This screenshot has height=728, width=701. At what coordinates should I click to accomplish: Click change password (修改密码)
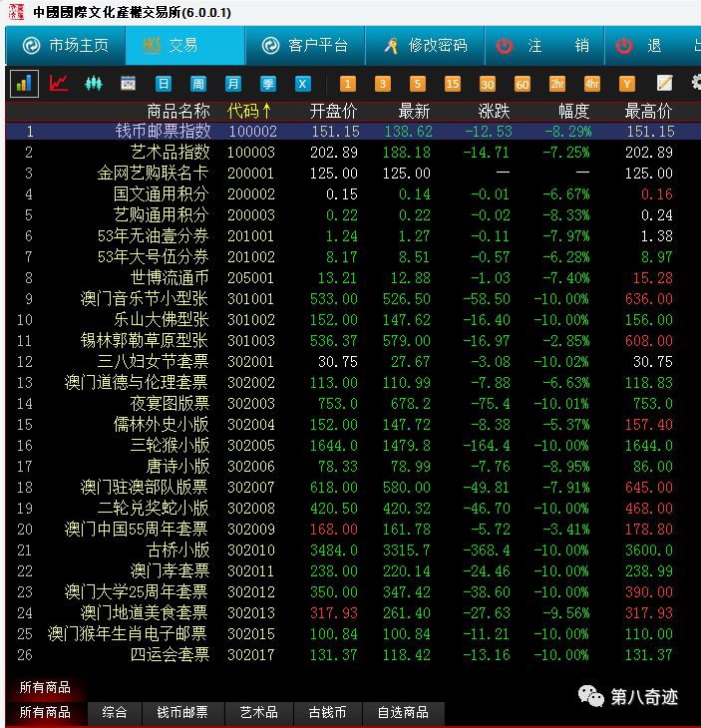point(425,46)
